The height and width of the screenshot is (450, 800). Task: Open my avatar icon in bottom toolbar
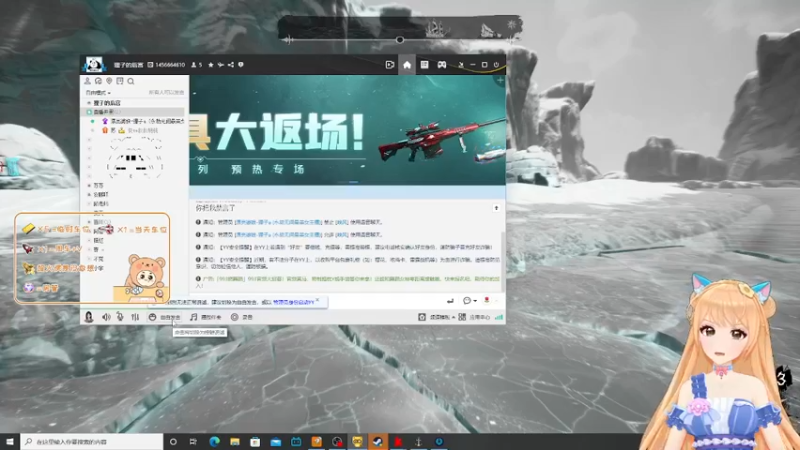89,317
